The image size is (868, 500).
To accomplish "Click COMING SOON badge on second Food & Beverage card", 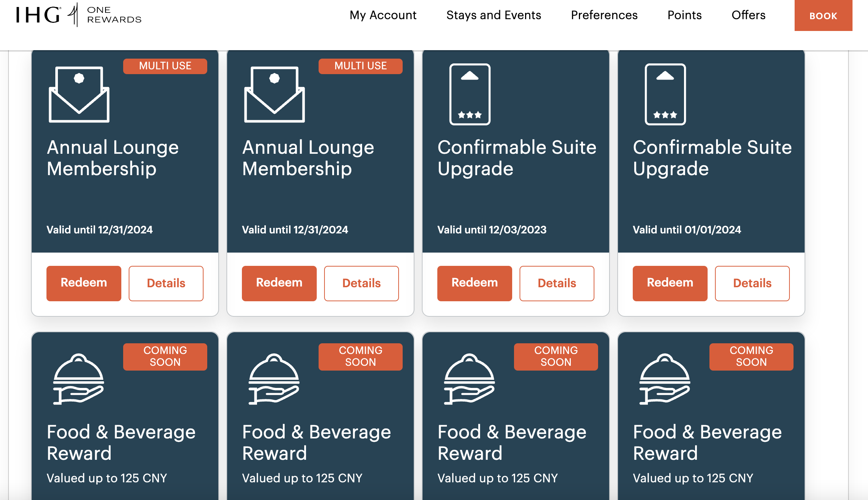I will coord(361,357).
